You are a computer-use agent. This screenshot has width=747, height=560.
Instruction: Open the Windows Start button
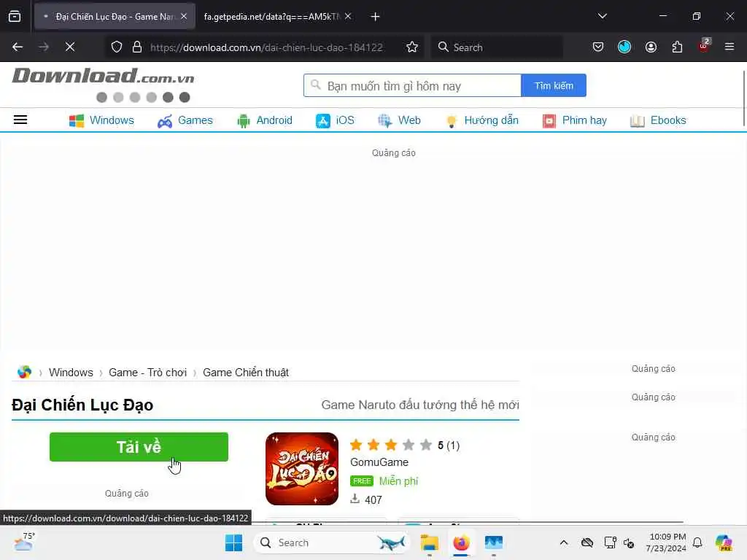[234, 542]
